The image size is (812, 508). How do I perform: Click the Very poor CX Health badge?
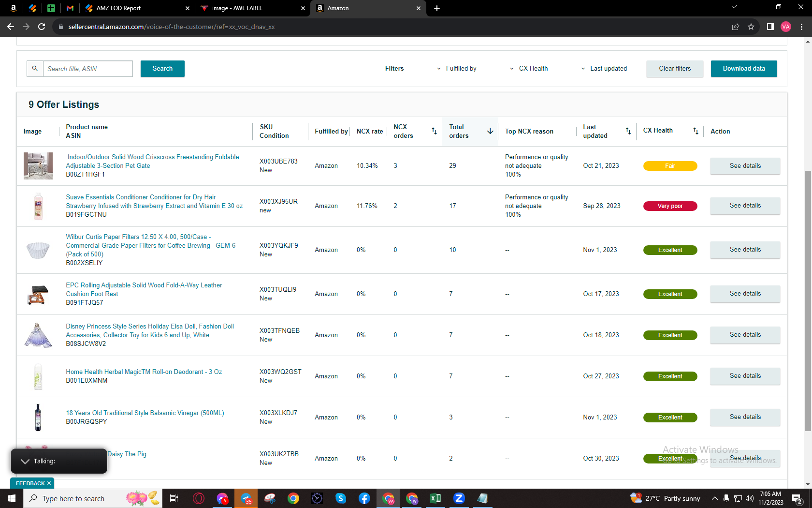point(670,206)
